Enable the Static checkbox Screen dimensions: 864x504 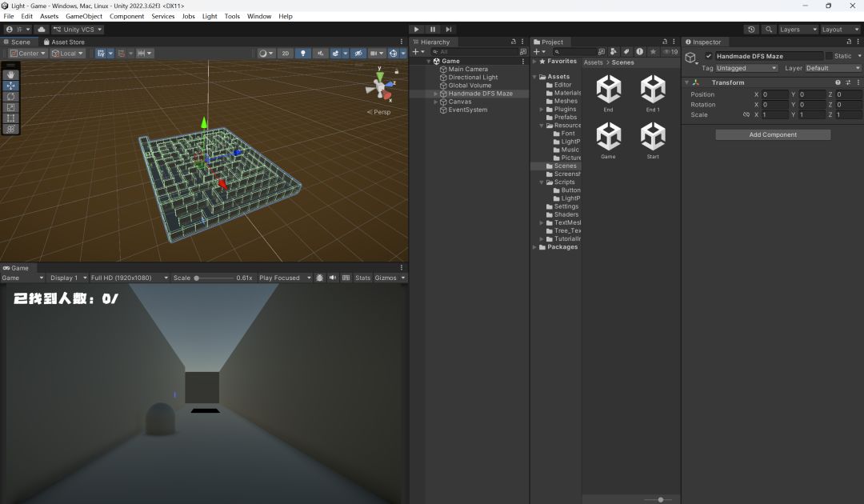pos(829,56)
